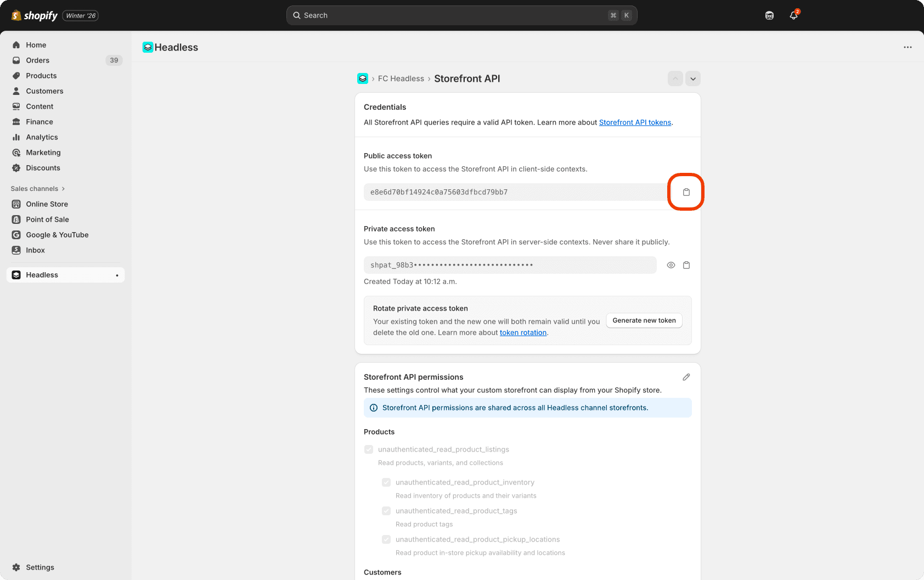Click the public access token field
The width and height of the screenshot is (924, 580).
[x=515, y=192]
